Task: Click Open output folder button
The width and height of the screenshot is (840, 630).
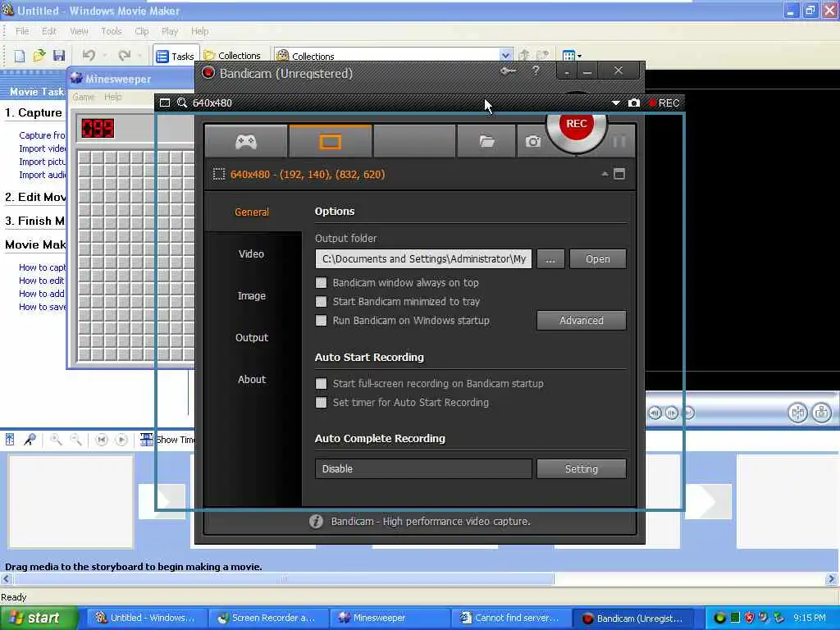Action: pos(597,258)
